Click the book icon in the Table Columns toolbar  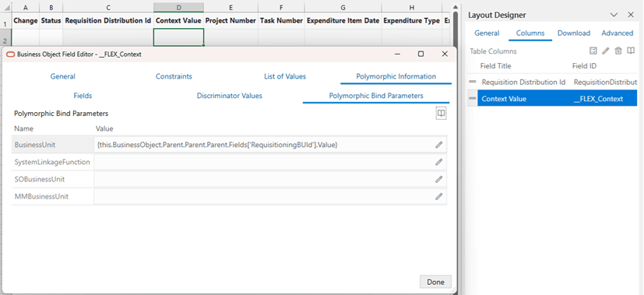[x=631, y=51]
